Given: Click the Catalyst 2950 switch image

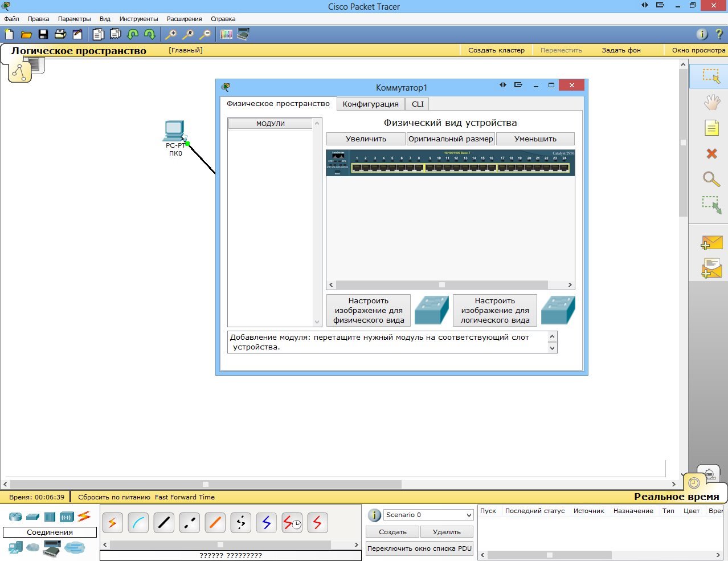Looking at the screenshot, I should coord(451,162).
